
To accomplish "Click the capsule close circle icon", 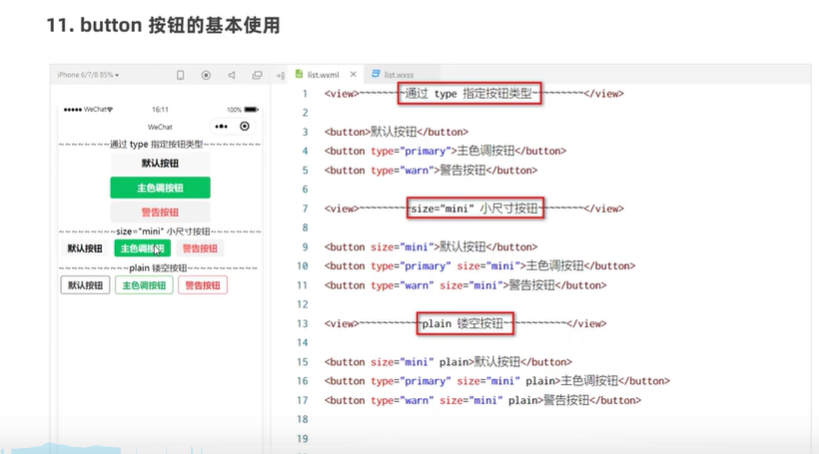I will coord(244,126).
